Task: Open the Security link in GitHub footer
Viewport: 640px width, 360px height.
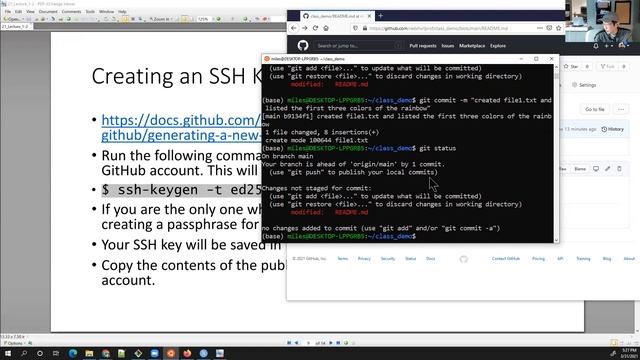Action: tap(388, 258)
